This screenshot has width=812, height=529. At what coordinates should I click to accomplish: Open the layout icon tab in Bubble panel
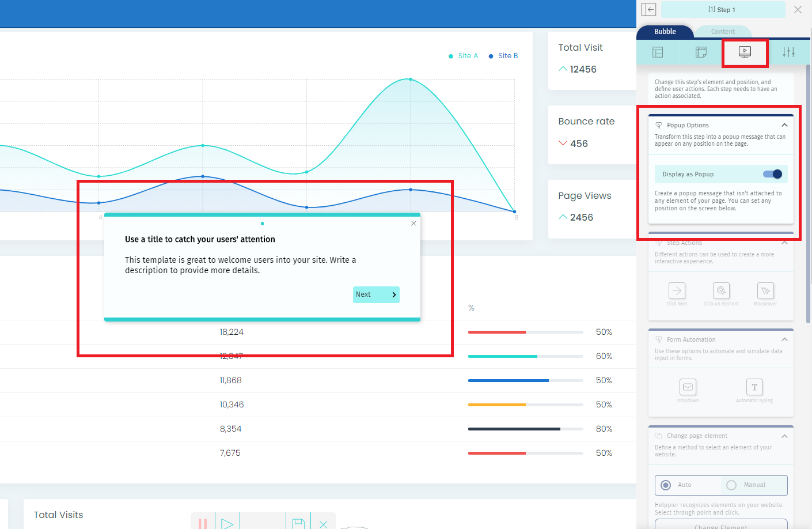[x=658, y=52]
